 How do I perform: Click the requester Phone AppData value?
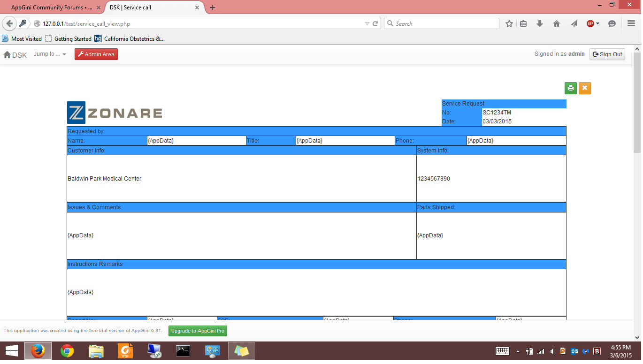(480, 141)
